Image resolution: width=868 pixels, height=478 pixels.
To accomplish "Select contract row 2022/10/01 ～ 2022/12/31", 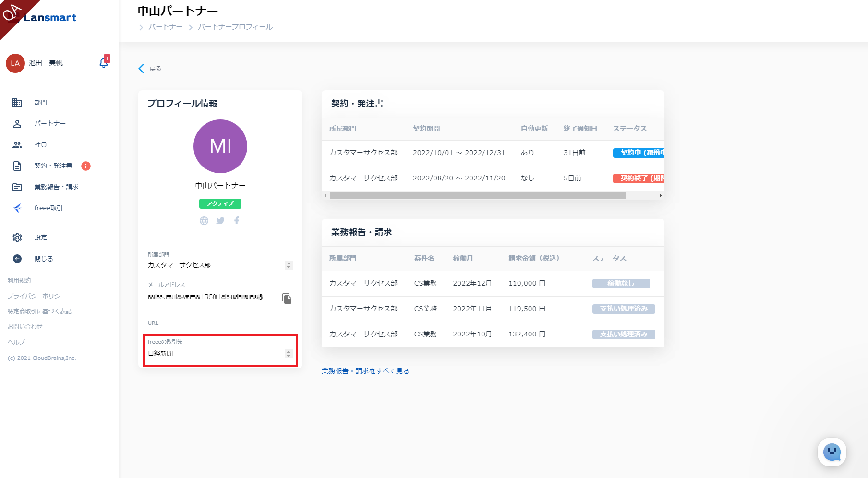I will coord(493,153).
